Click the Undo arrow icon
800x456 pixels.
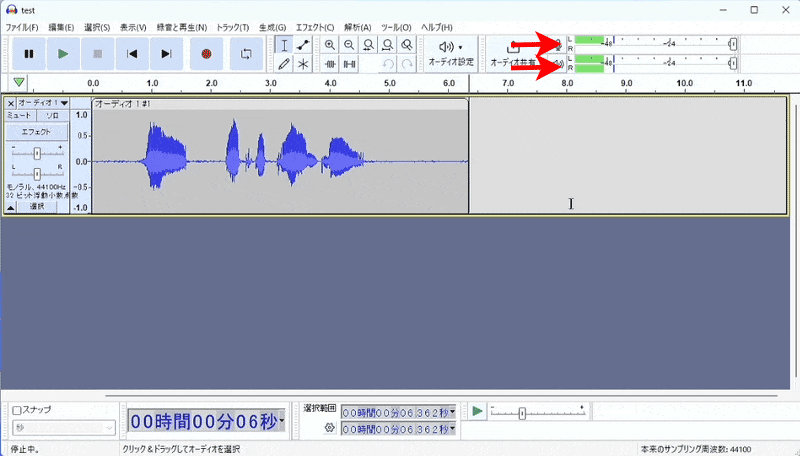[x=388, y=64]
